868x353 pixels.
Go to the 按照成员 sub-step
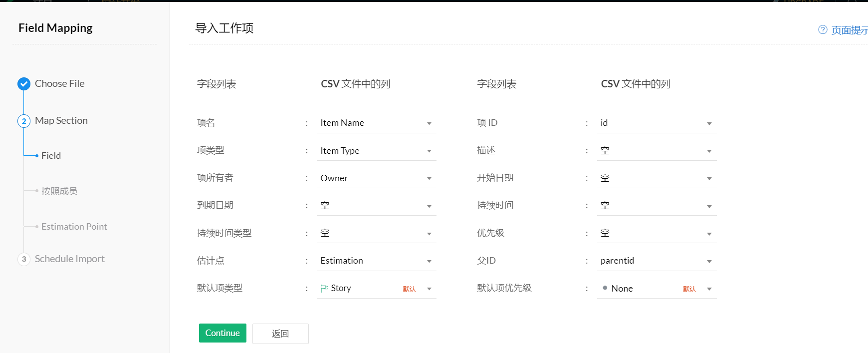59,191
